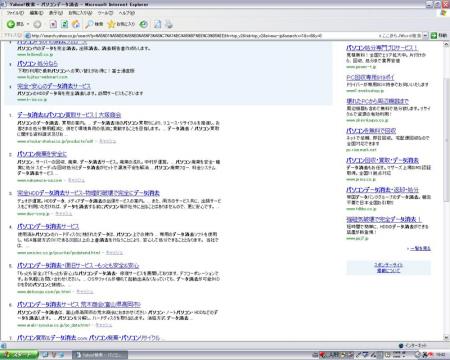The image size is (450, 360).
Task: Click the Refresh page toolbar icon
Action: coord(65,24)
